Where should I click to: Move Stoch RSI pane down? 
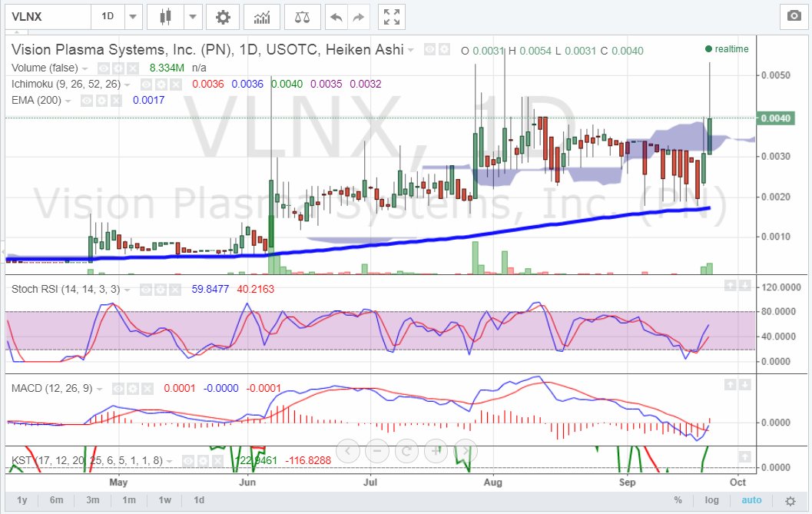coord(744,285)
